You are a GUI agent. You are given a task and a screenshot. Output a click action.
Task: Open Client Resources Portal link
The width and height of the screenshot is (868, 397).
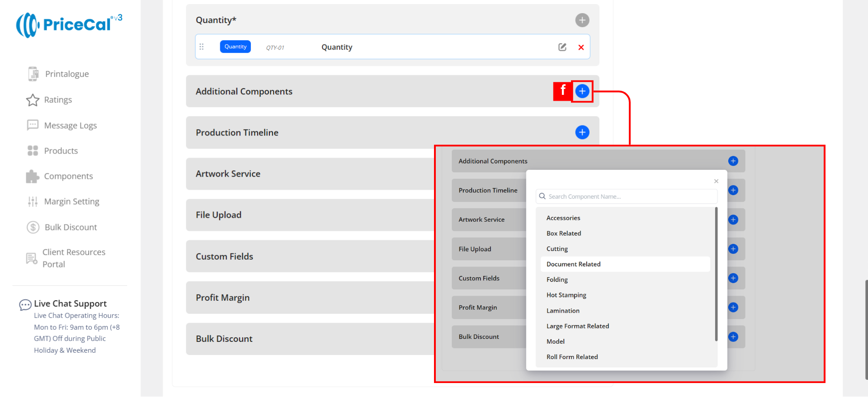click(73, 258)
